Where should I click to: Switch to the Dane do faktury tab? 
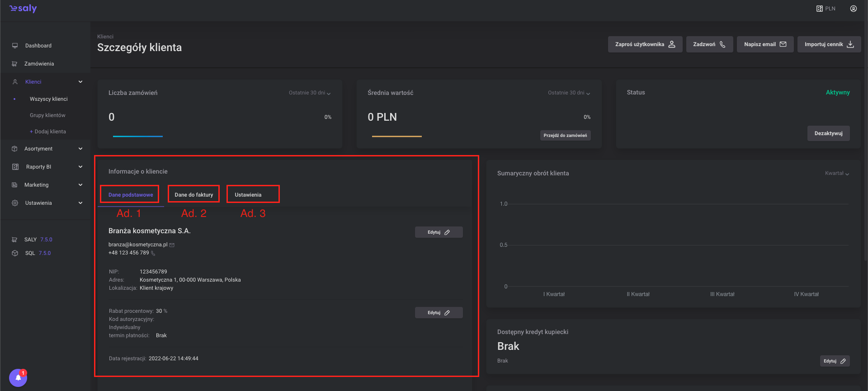[193, 195]
